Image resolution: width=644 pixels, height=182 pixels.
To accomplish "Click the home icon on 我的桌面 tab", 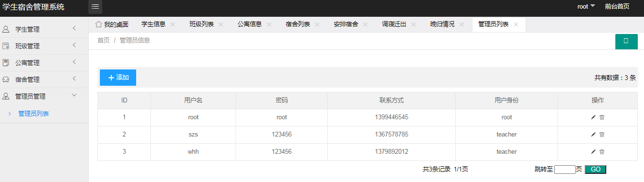I will coord(98,24).
